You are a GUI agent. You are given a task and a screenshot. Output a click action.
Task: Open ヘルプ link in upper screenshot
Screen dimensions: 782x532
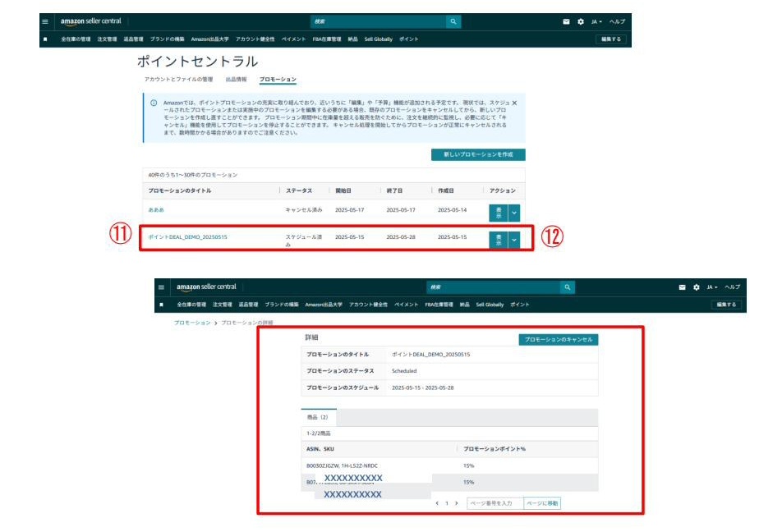618,21
